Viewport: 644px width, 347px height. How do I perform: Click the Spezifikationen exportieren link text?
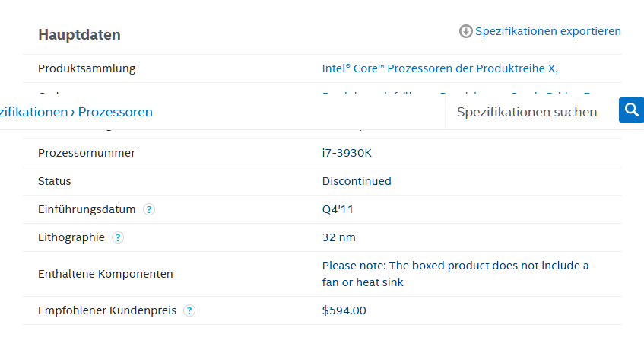[x=547, y=31]
